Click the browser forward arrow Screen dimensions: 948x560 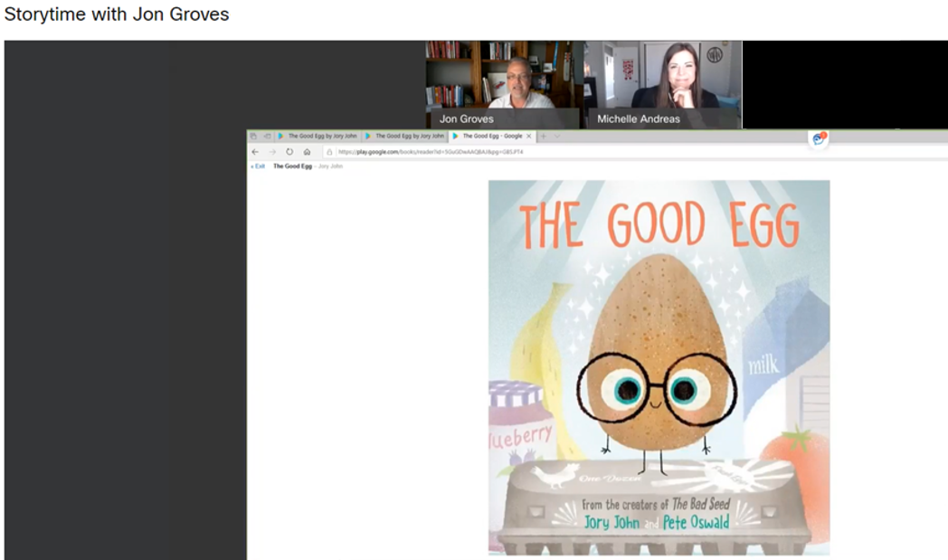[x=272, y=152]
